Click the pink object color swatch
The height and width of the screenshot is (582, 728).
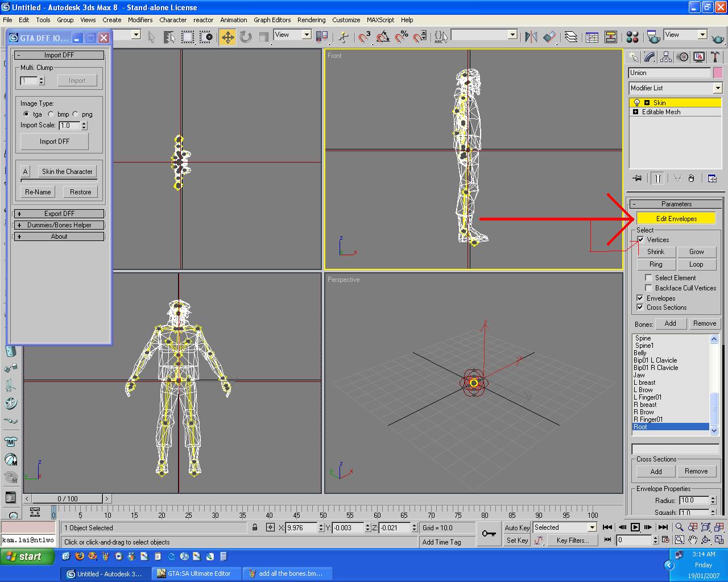718,73
